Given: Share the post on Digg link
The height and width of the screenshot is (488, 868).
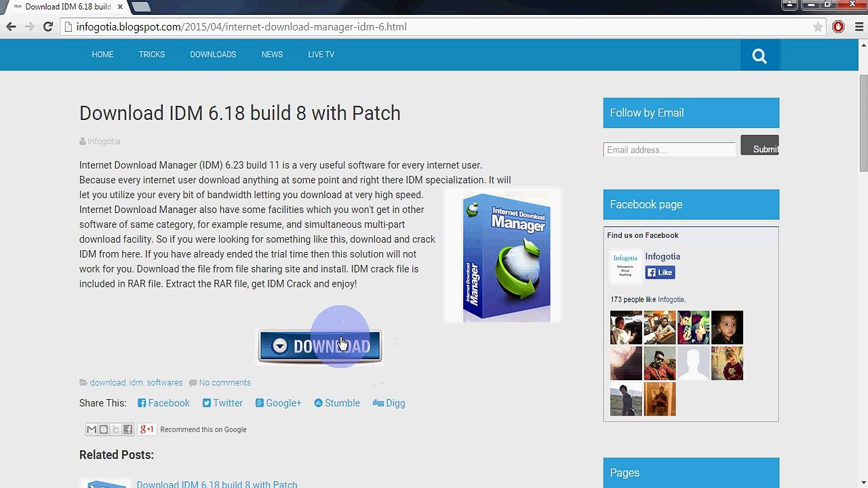Looking at the screenshot, I should (389, 403).
